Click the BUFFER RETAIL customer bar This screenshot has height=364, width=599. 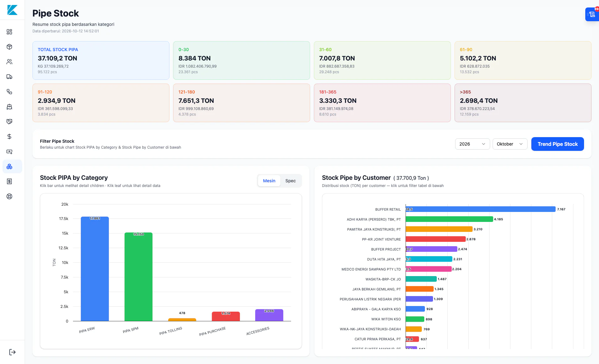(x=480, y=209)
